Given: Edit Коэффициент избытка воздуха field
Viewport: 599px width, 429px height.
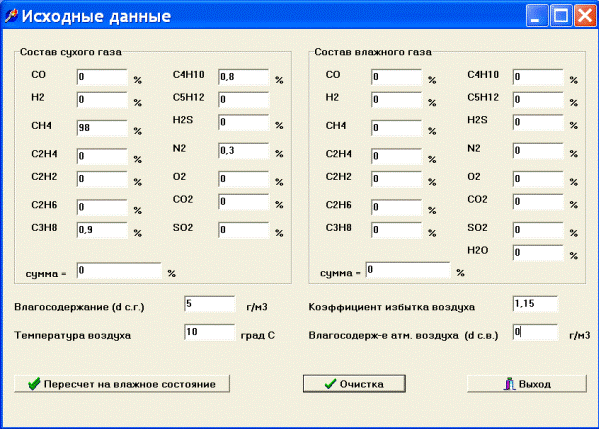Looking at the screenshot, I should [x=535, y=304].
